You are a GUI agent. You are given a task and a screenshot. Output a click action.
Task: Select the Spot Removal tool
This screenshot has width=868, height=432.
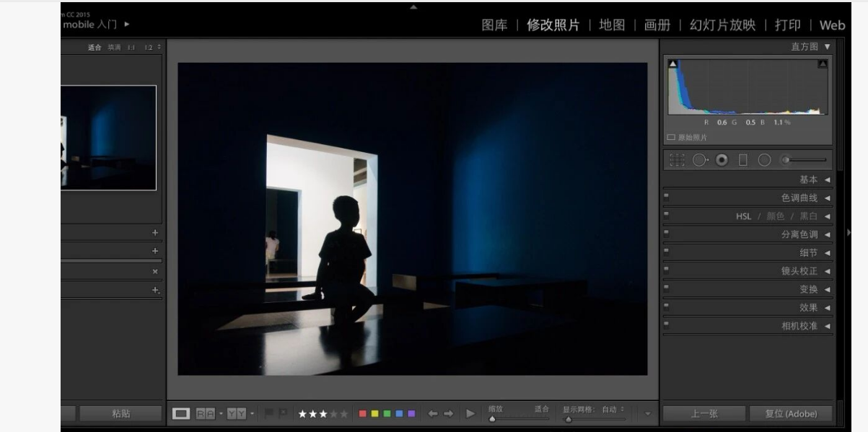click(x=699, y=160)
